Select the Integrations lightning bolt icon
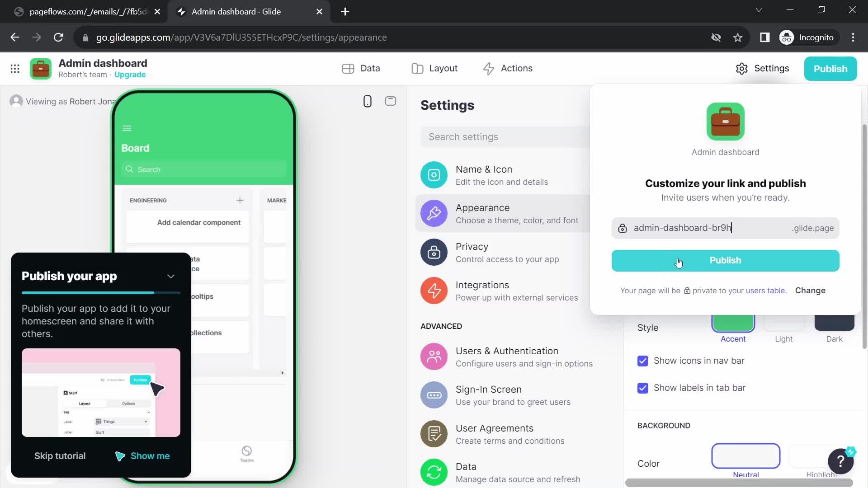The image size is (868, 488). 434,290
